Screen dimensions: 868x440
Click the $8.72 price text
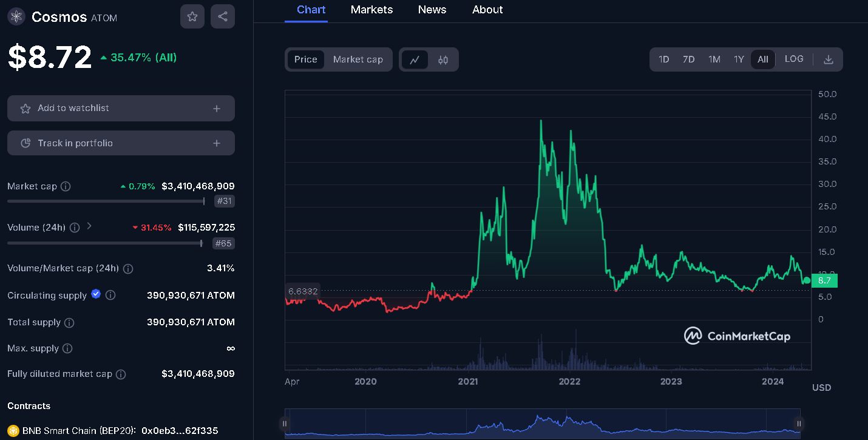click(x=50, y=57)
